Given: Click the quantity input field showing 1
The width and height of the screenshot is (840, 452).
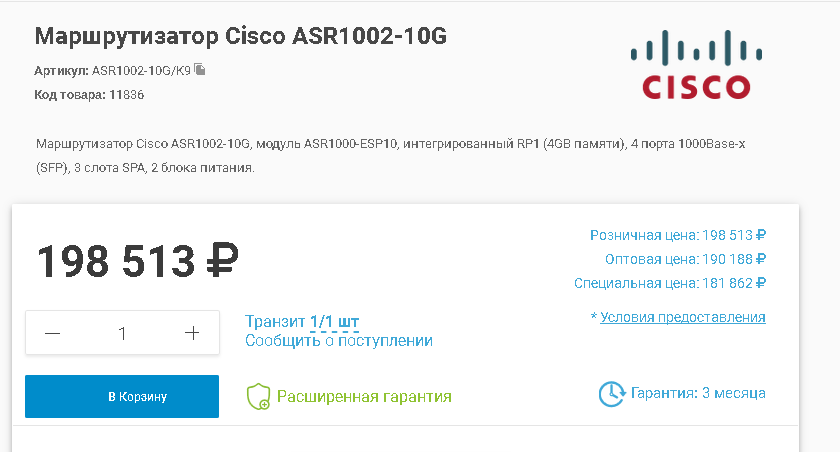Looking at the screenshot, I should [122, 333].
